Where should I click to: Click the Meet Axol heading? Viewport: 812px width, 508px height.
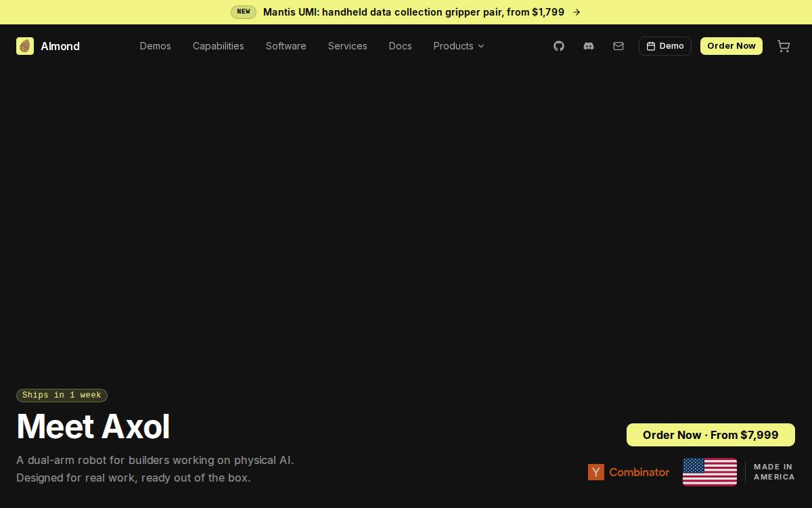(x=93, y=427)
